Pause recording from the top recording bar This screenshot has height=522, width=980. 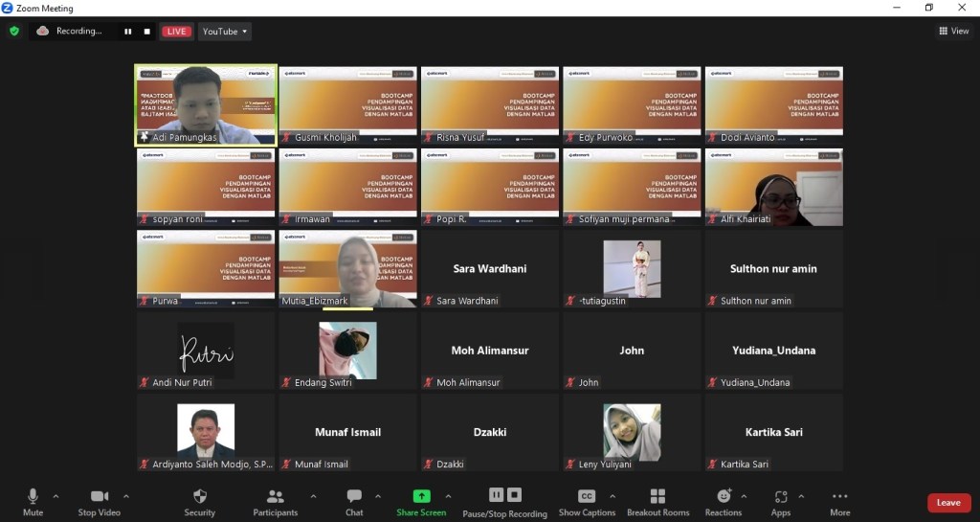click(x=127, y=32)
